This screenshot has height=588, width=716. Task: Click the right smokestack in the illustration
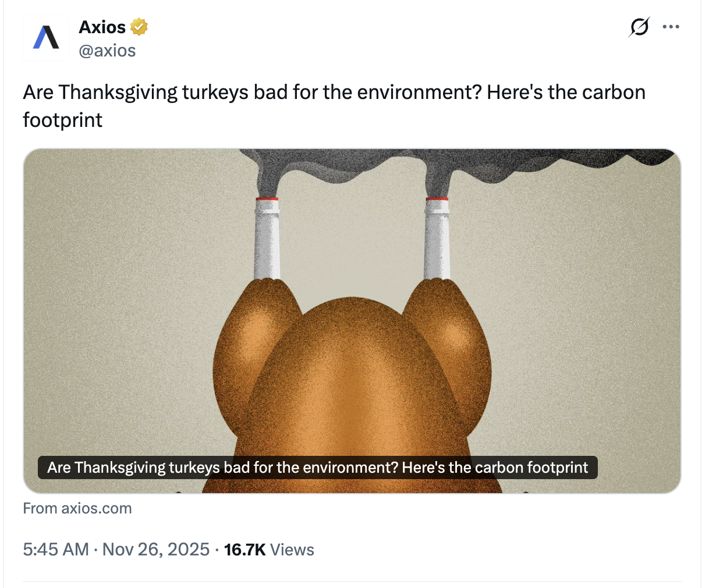point(437,239)
